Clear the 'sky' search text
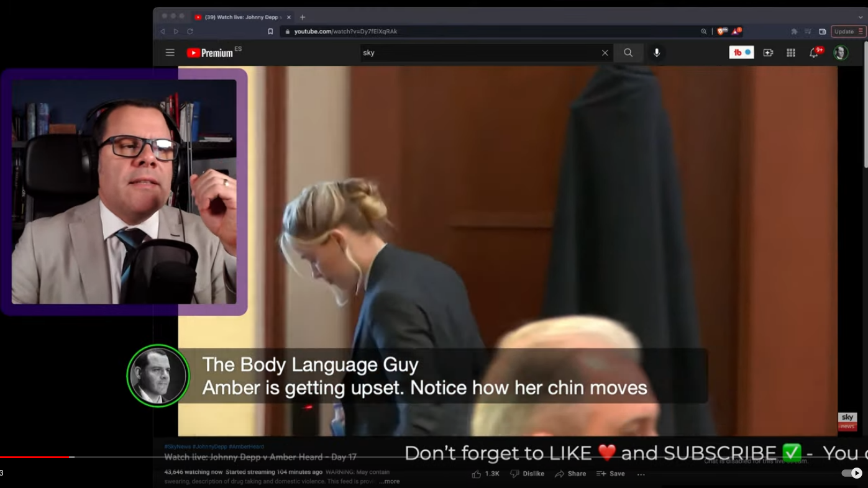The width and height of the screenshot is (868, 488). pos(605,53)
